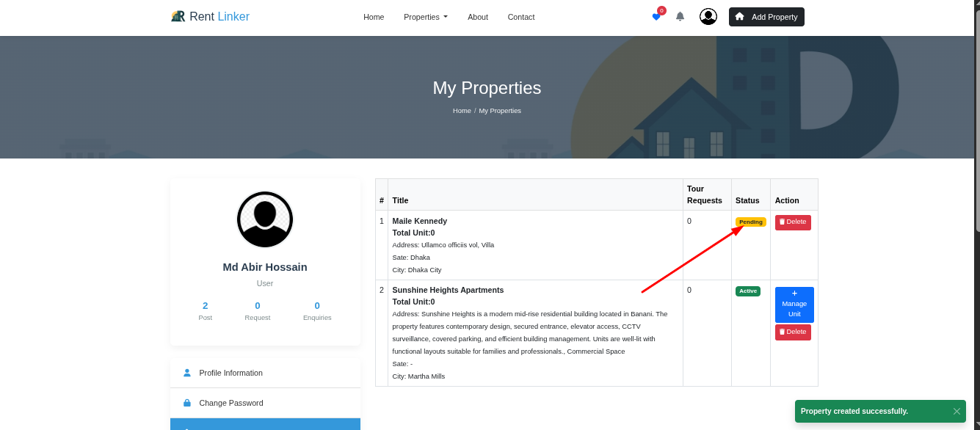Click the Profile Information person icon
The height and width of the screenshot is (430, 980).
click(x=187, y=373)
